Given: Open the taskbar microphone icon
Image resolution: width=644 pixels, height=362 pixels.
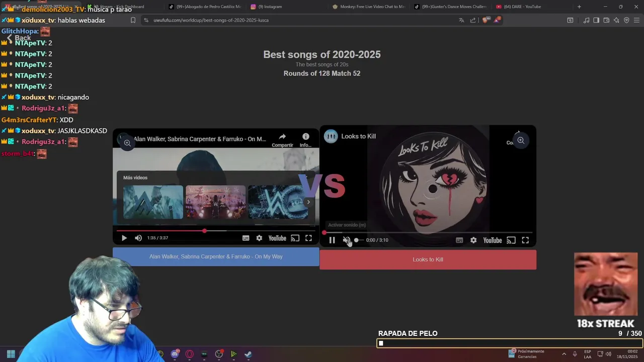Looking at the screenshot, I should tap(575, 354).
